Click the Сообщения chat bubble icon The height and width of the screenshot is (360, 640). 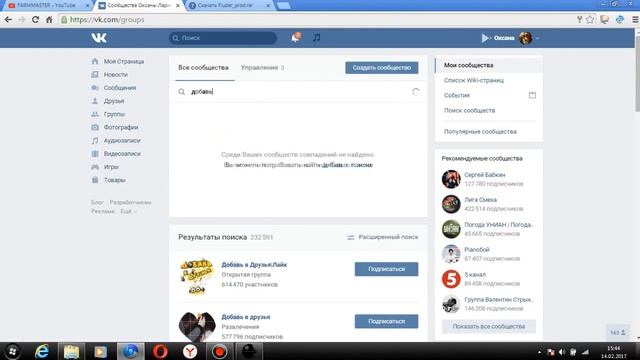95,88
